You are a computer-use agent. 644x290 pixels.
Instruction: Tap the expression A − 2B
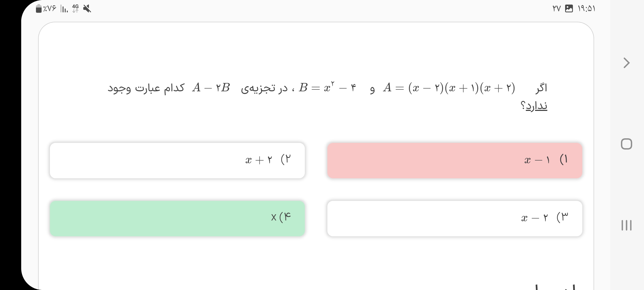coord(211,88)
